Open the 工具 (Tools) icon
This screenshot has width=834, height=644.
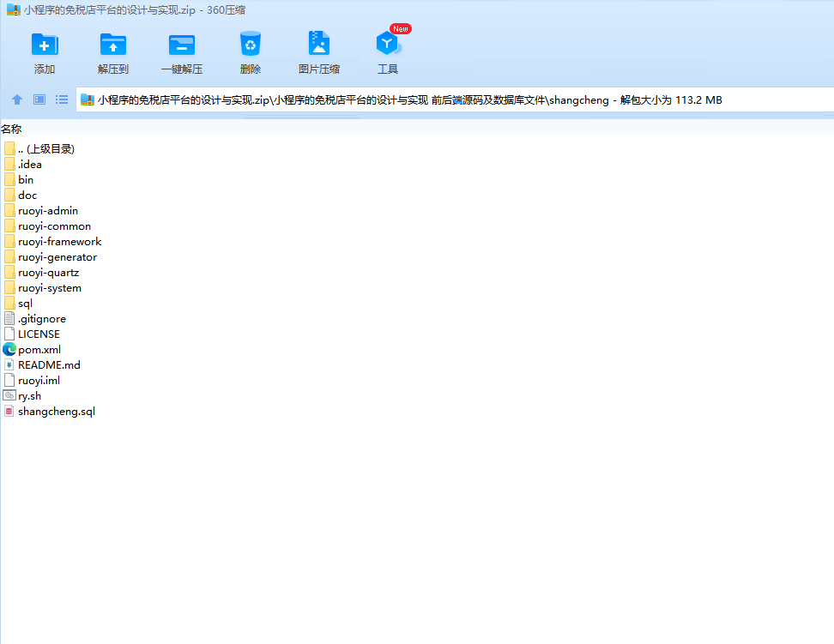coord(388,44)
